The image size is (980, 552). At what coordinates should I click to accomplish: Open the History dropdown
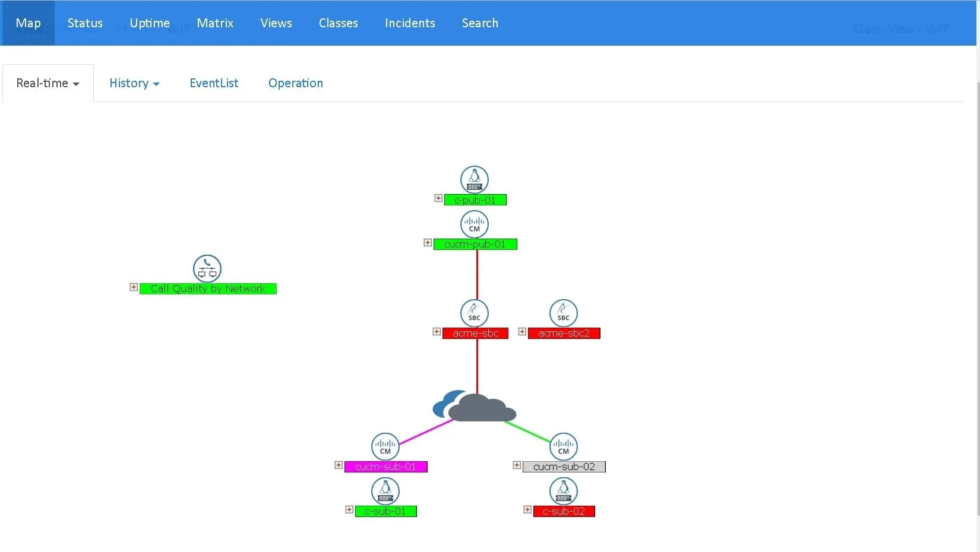point(134,83)
